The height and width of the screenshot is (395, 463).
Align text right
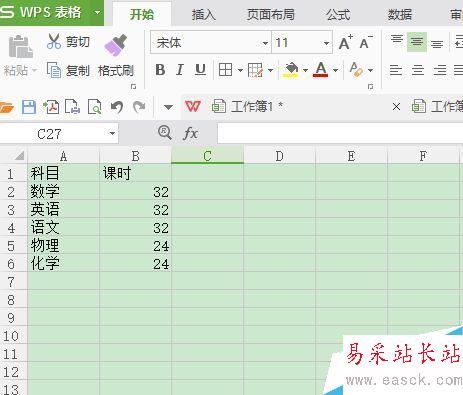[440, 70]
